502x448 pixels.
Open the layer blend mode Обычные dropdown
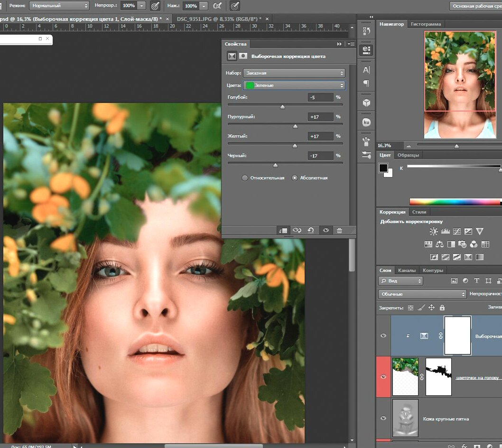tap(422, 294)
